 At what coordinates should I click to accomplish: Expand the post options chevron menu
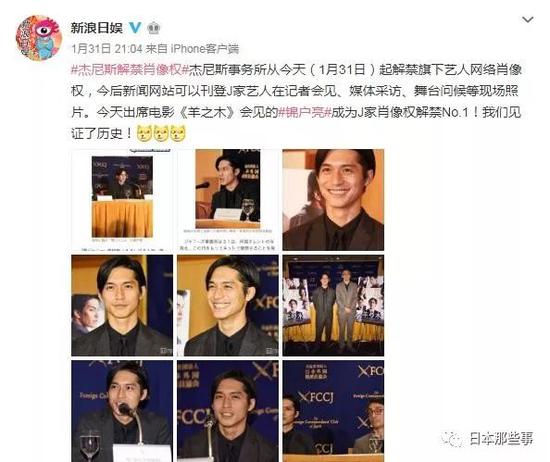[x=528, y=20]
